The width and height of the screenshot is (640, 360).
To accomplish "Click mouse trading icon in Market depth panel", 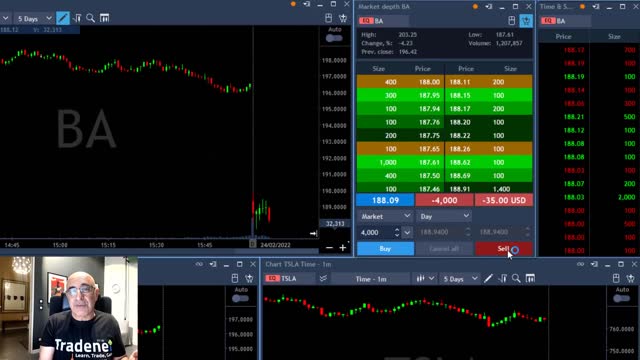I will pos(512,20).
